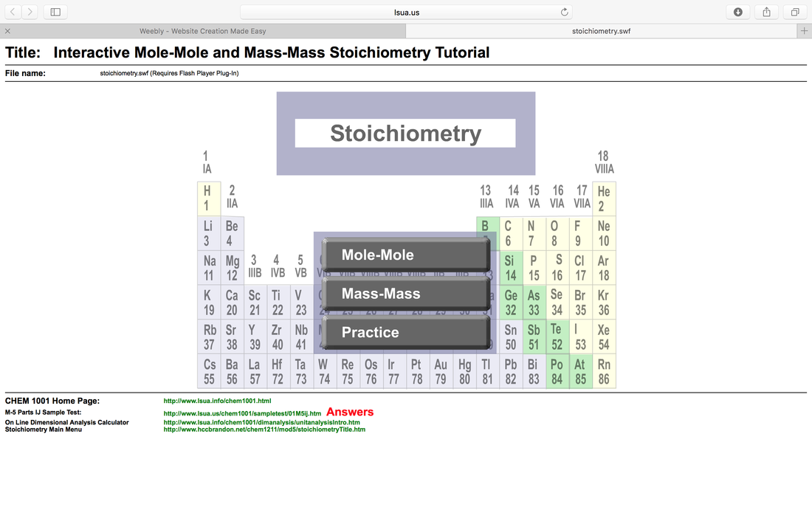The height and width of the screenshot is (507, 812).
Task: Select germanium Ge 32 cell
Action: tap(511, 302)
